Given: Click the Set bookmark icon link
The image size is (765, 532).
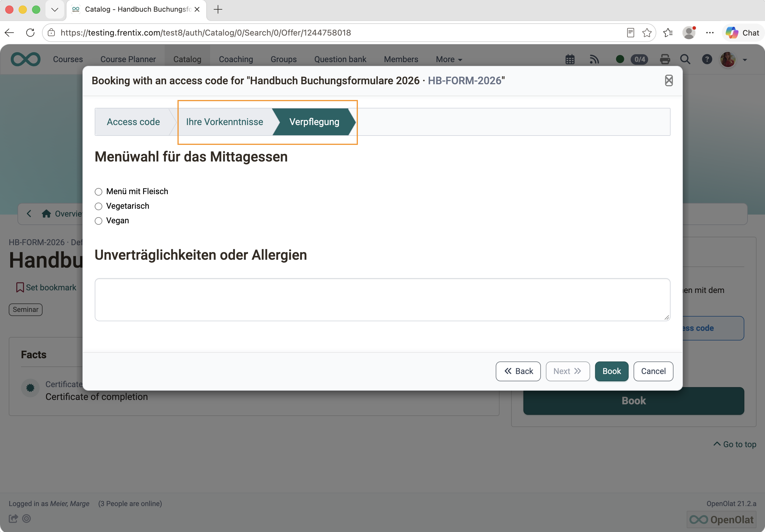Looking at the screenshot, I should click(46, 287).
